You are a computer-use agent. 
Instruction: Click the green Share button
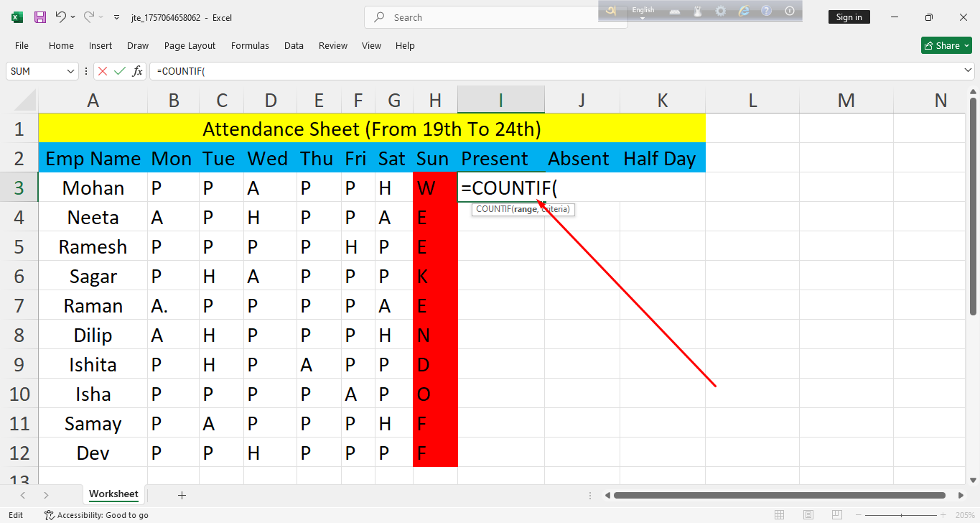coord(946,45)
